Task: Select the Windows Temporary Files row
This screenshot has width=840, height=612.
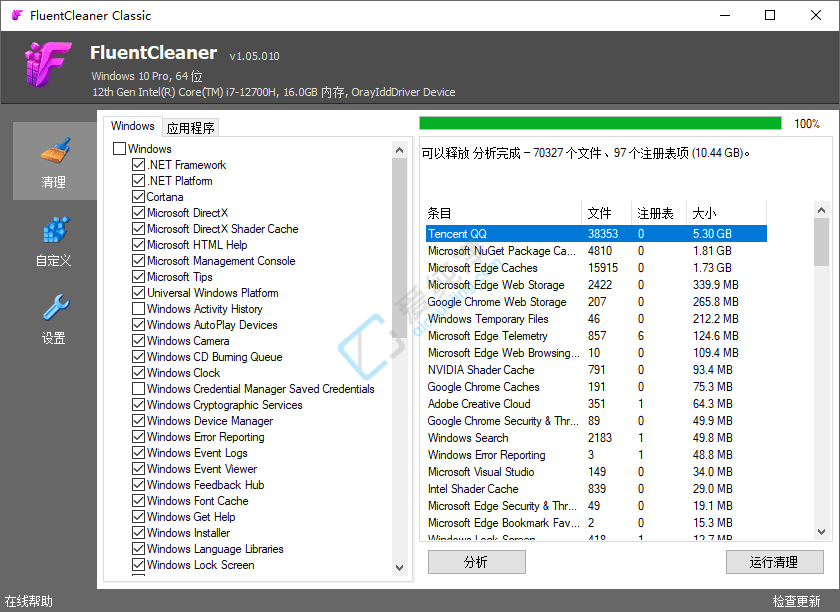Action: click(x=596, y=319)
